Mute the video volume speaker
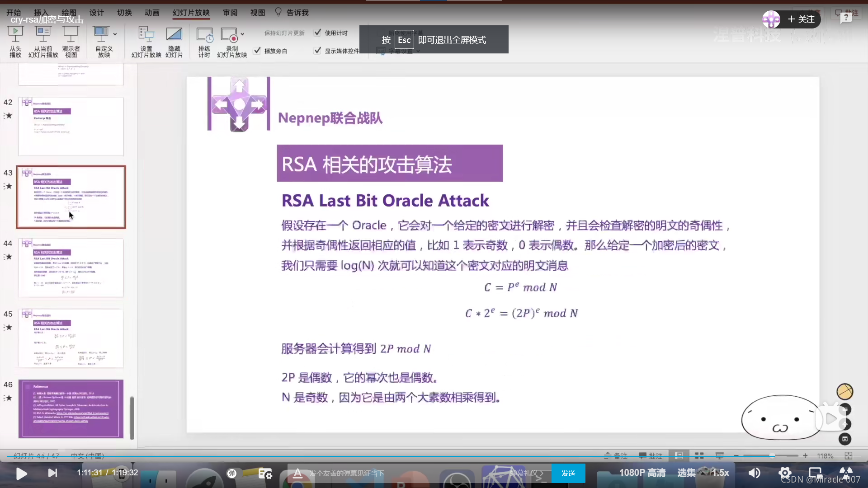Image resolution: width=868 pixels, height=488 pixels. 754,473
